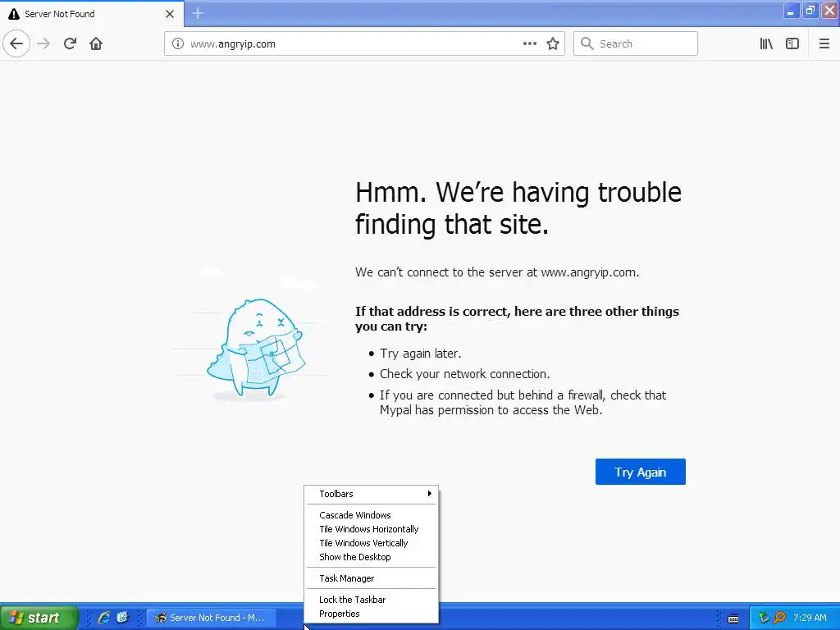840x630 pixels.
Task: Choose Tile Windows Vertically
Action: [x=372, y=543]
